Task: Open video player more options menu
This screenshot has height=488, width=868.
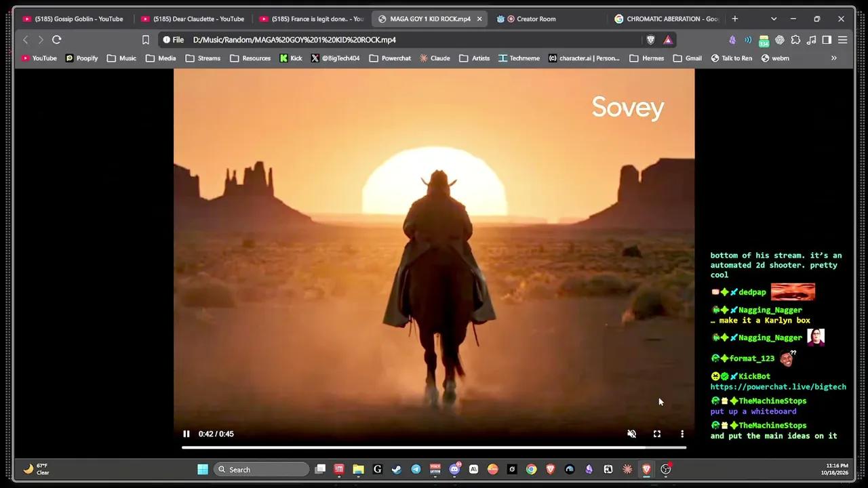Action: [x=682, y=434]
